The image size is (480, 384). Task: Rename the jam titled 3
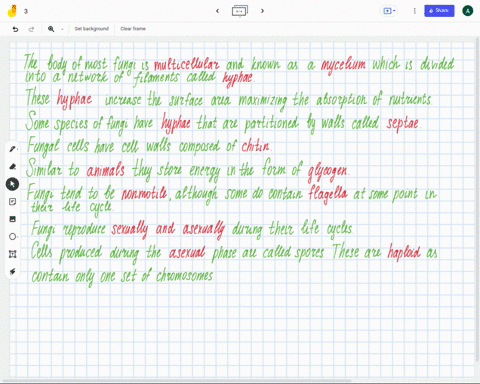[26, 11]
